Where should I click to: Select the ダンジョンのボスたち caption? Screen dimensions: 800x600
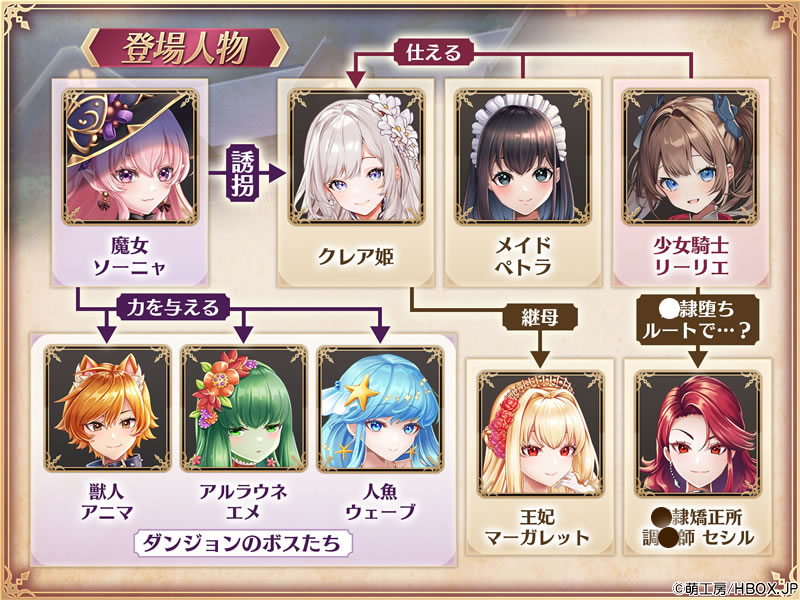(x=242, y=543)
